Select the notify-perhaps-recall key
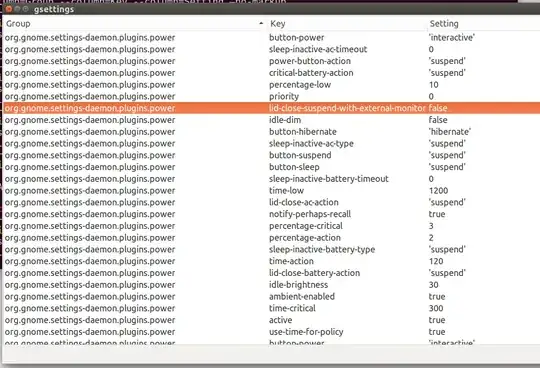The height and width of the screenshot is (368, 540). (x=310, y=214)
